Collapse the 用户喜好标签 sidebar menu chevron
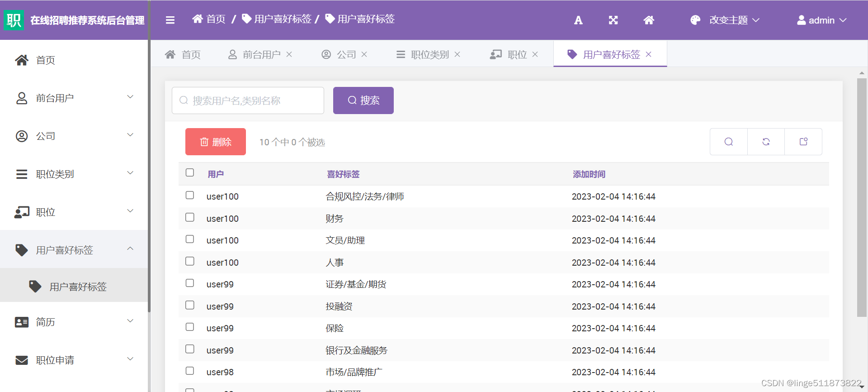This screenshot has height=392, width=868. pyautogui.click(x=130, y=249)
